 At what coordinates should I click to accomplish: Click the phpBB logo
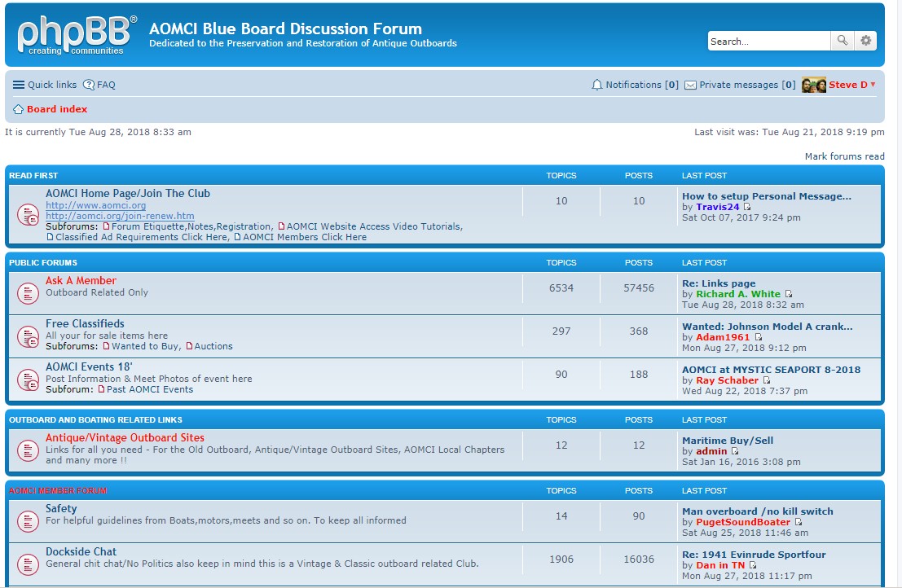(77, 35)
